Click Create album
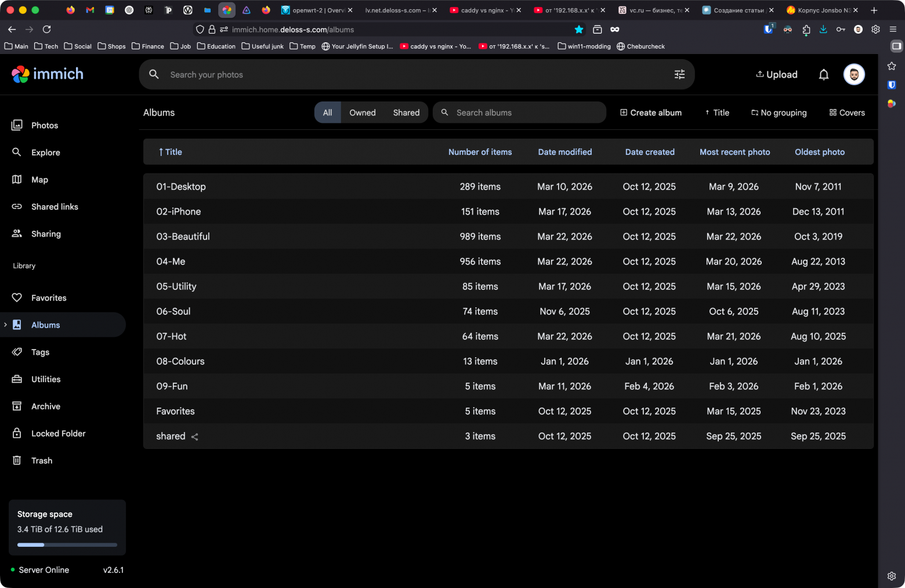 pyautogui.click(x=651, y=112)
